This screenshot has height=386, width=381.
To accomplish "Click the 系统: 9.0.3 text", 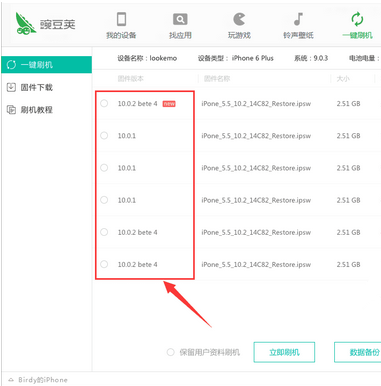I will (x=311, y=58).
